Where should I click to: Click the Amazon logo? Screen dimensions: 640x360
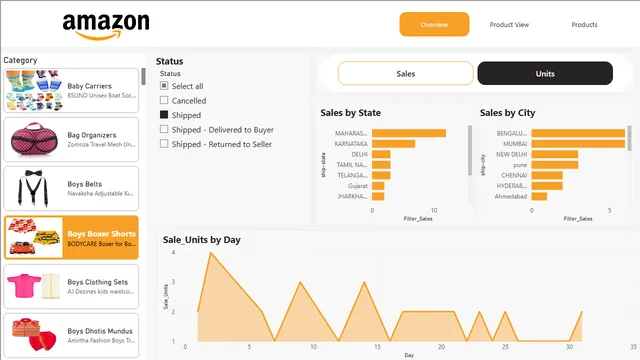click(106, 27)
